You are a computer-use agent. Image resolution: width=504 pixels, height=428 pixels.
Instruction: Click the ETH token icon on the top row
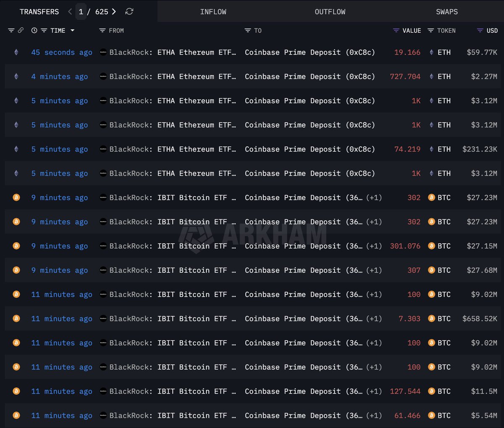point(431,52)
